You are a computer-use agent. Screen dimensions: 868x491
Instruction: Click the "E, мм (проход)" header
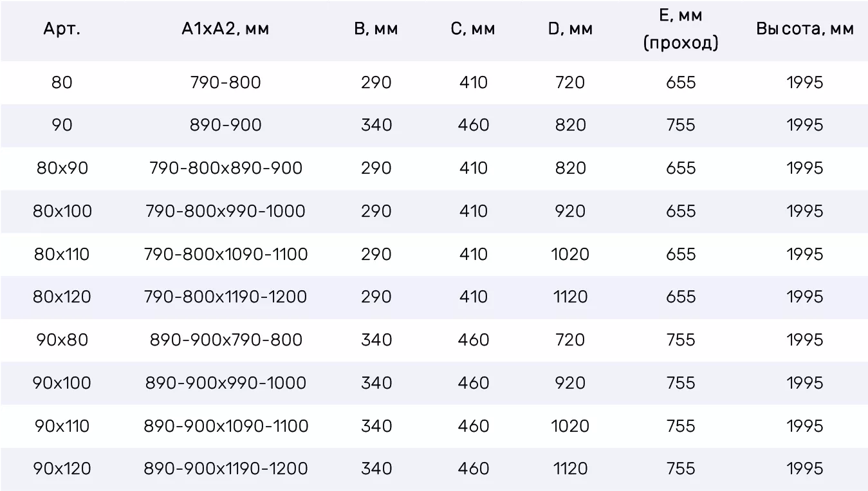681,30
